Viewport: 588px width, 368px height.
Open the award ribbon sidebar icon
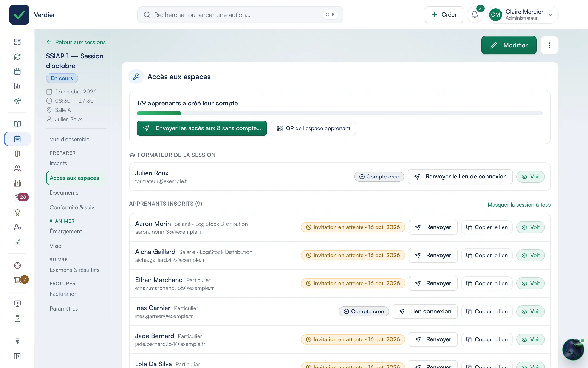click(17, 213)
